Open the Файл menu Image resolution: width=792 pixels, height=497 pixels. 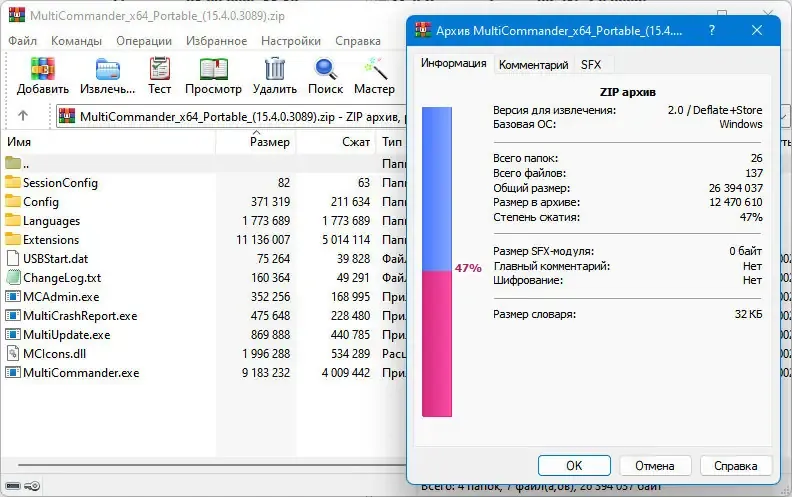coord(22,41)
